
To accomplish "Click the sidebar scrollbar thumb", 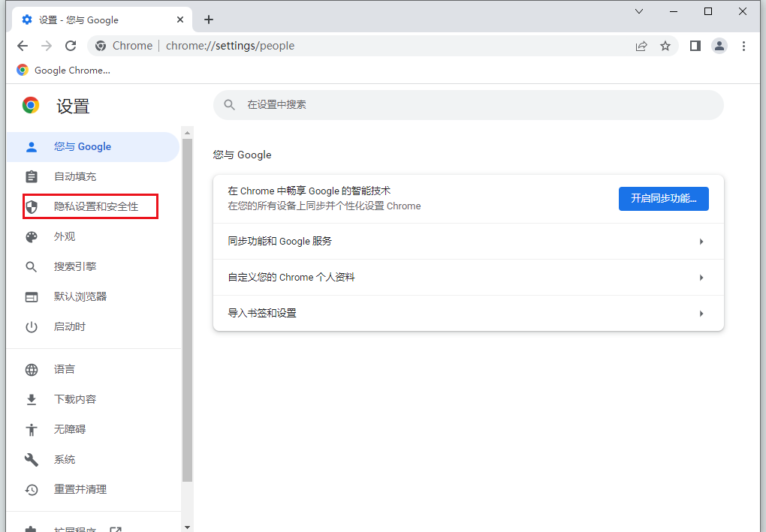I will pyautogui.click(x=187, y=310).
